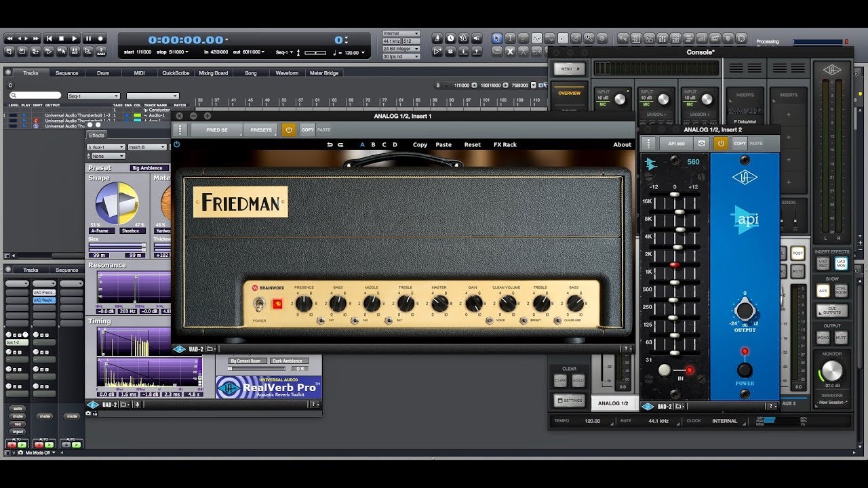868x488 pixels.
Task: Switch to the Sequence tab
Action: 66,73
